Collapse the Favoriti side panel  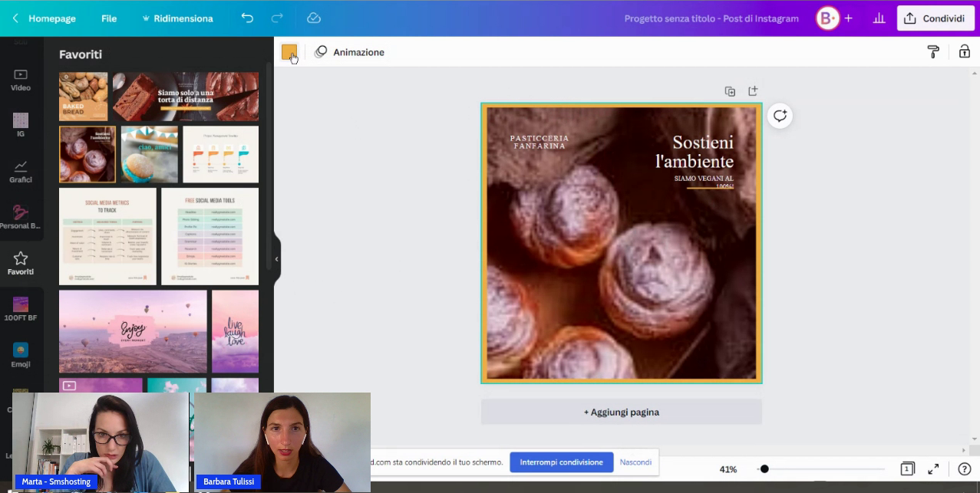[x=277, y=259]
